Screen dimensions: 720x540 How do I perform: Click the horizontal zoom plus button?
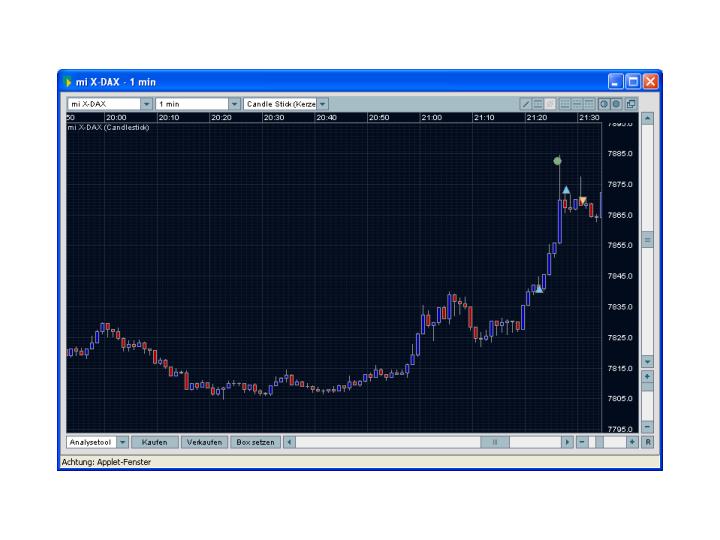(x=632, y=442)
